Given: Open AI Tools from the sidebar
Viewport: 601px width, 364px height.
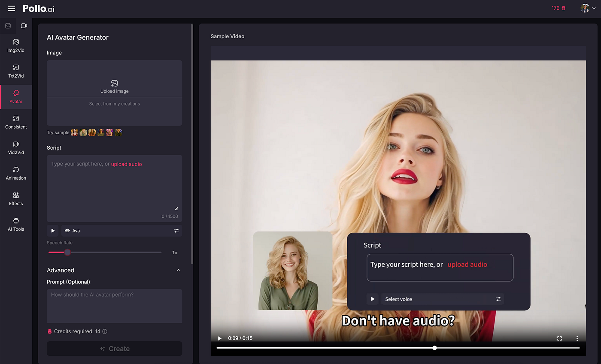Looking at the screenshot, I should pyautogui.click(x=15, y=225).
